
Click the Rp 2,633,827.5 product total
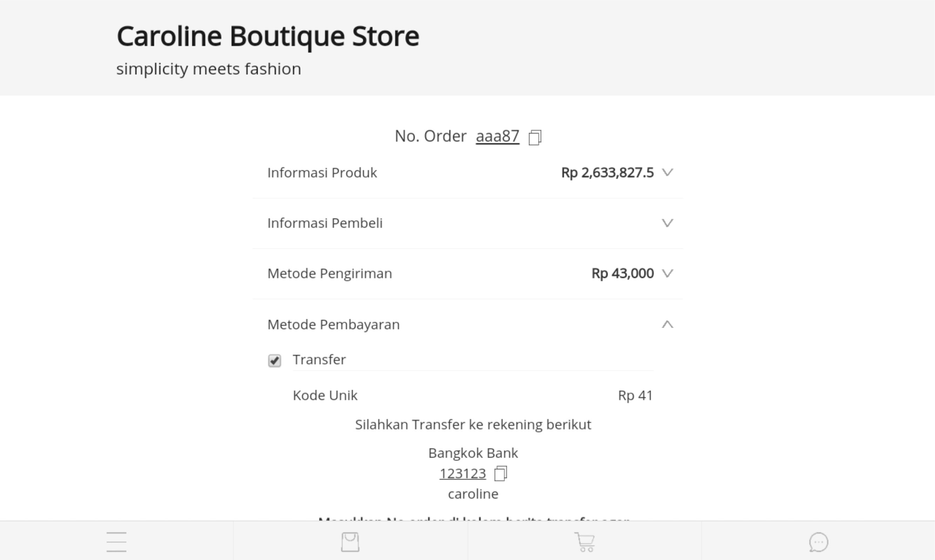[607, 172]
